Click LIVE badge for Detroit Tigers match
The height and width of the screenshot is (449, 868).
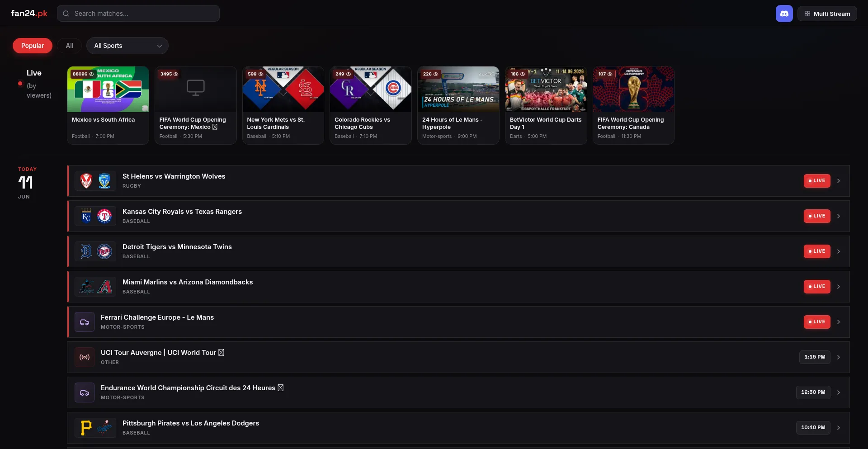[x=817, y=251]
